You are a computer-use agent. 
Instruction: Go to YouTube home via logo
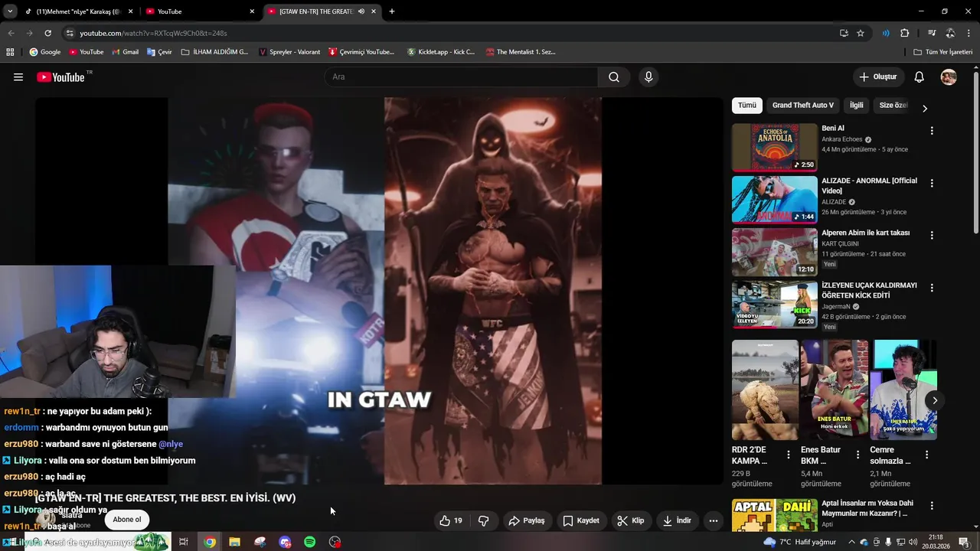60,77
